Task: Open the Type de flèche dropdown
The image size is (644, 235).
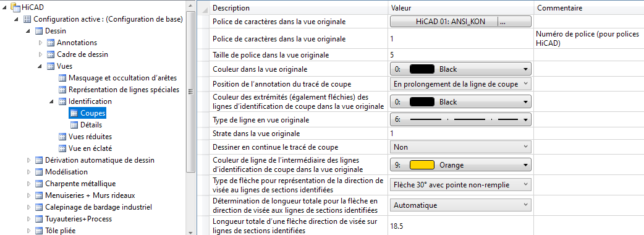Action: point(460,185)
